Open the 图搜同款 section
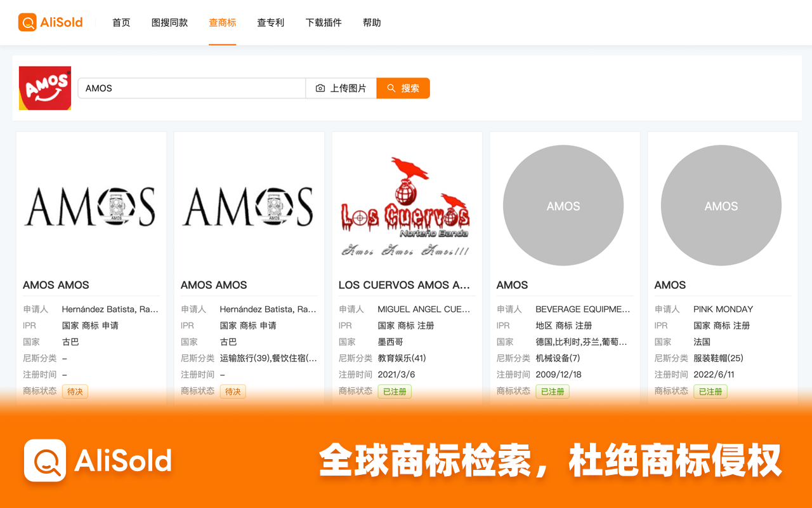 pos(169,22)
